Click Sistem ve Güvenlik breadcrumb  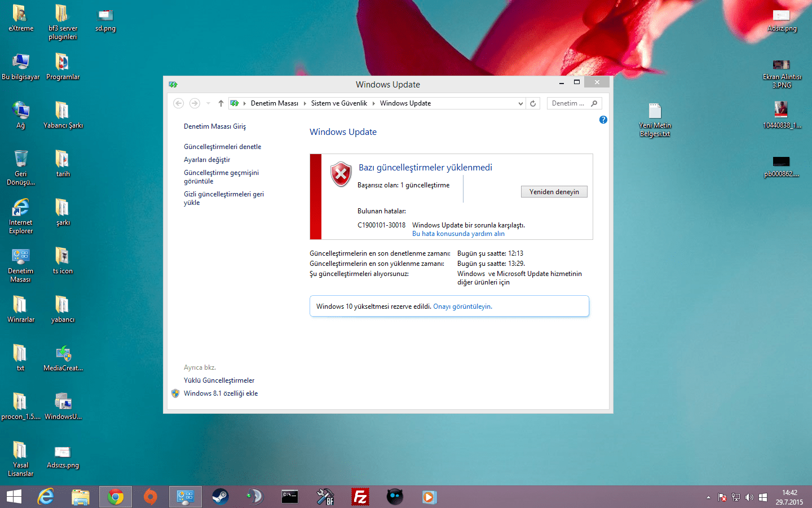[x=339, y=103]
